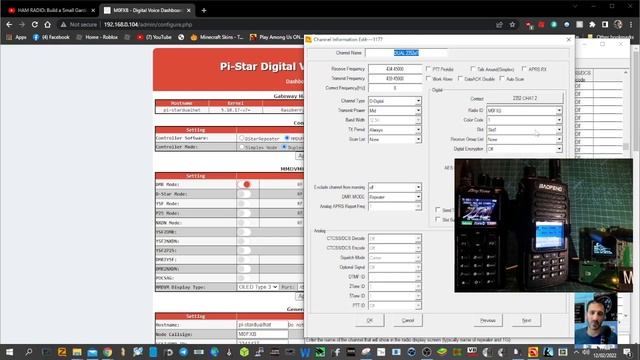Open the notification center icon

pos(627,352)
